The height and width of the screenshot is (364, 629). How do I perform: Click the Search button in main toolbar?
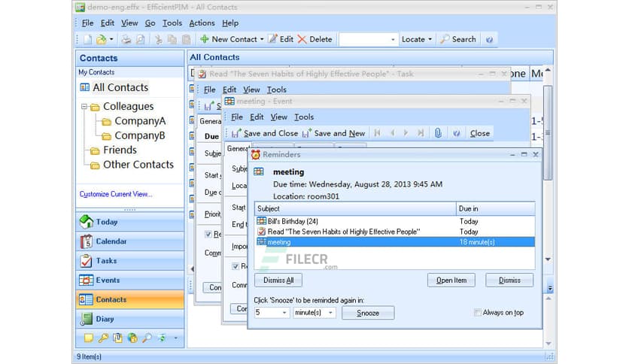click(x=458, y=39)
